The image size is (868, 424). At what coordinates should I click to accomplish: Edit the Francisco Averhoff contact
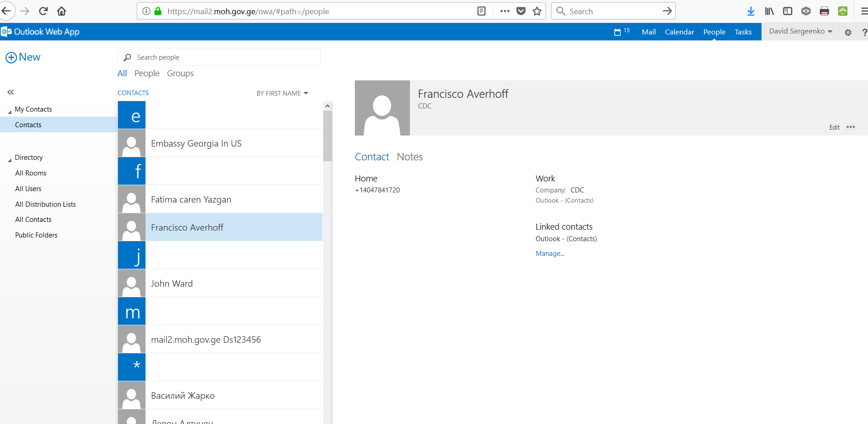pyautogui.click(x=834, y=127)
